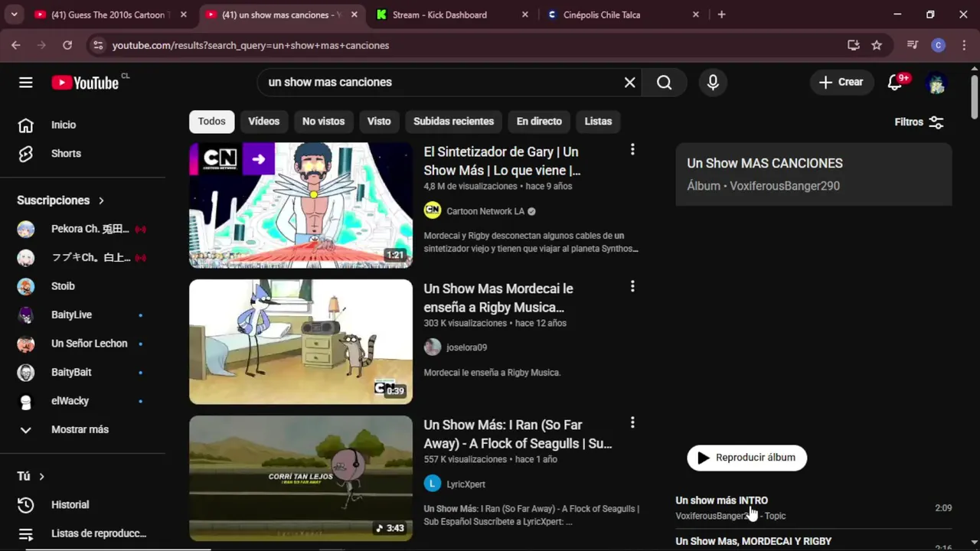Open Cartoon Network LA channel name
980x551 pixels.
point(485,211)
